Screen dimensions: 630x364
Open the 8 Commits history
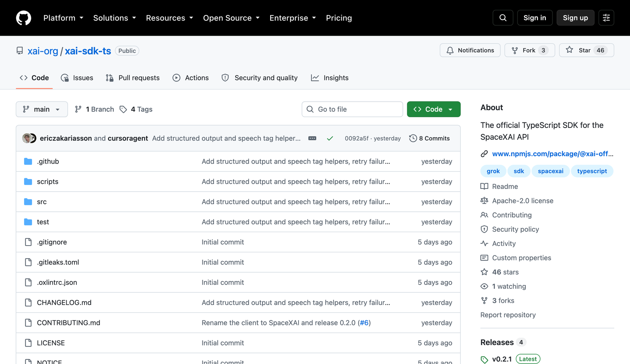point(430,138)
